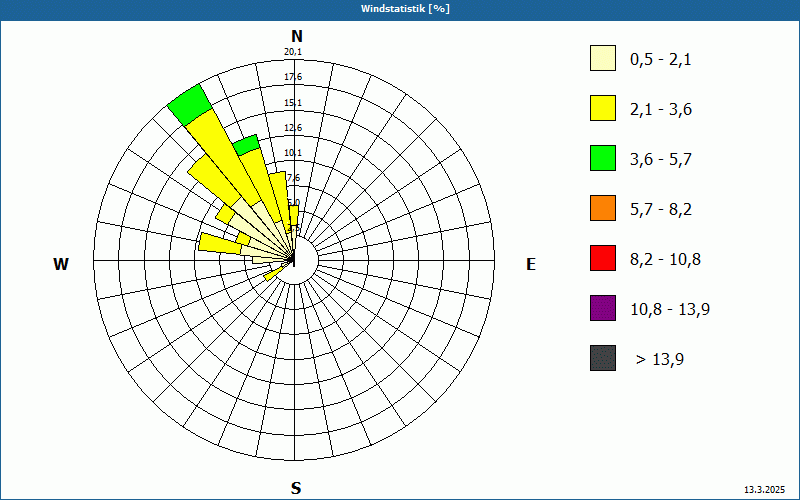Viewport: 800px width, 500px height.
Task: Click the 15,1 radial axis value
Action: 293,103
